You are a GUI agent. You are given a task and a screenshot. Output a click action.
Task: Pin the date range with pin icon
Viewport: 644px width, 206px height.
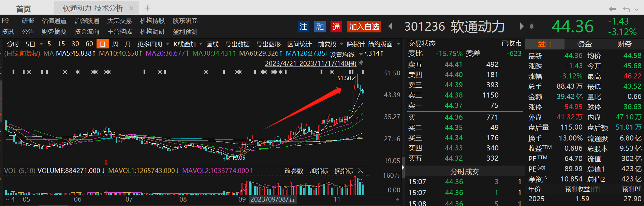[361, 63]
